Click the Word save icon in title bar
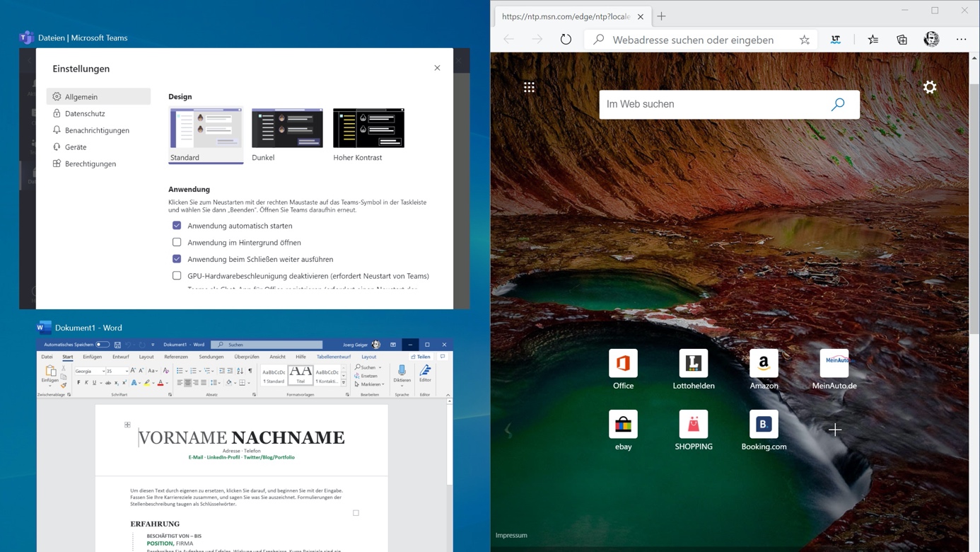The height and width of the screenshot is (552, 980). [117, 345]
